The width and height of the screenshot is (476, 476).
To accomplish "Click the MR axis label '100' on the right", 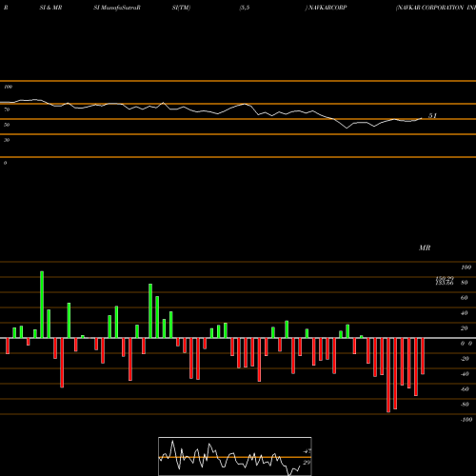I will point(466,268).
